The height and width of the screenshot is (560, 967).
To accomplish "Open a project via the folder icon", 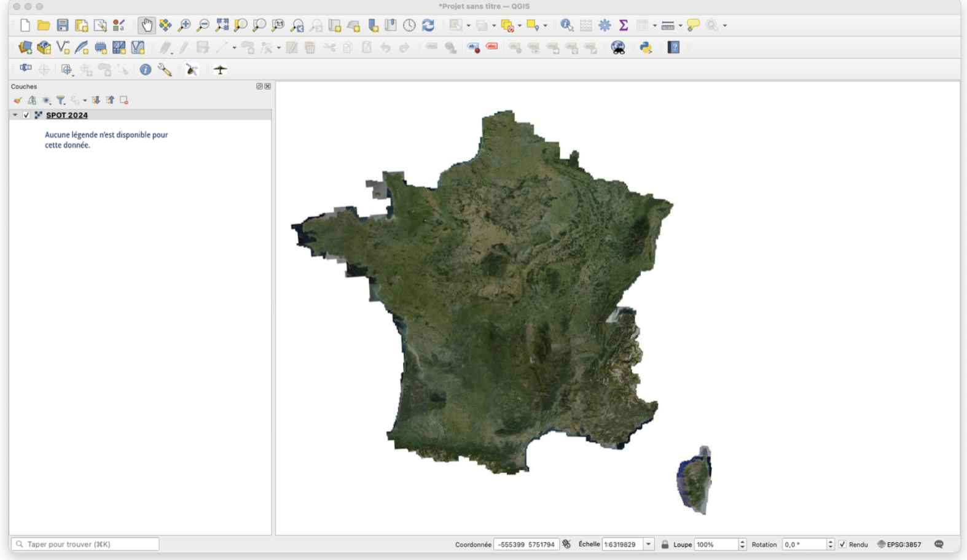I will tap(43, 25).
